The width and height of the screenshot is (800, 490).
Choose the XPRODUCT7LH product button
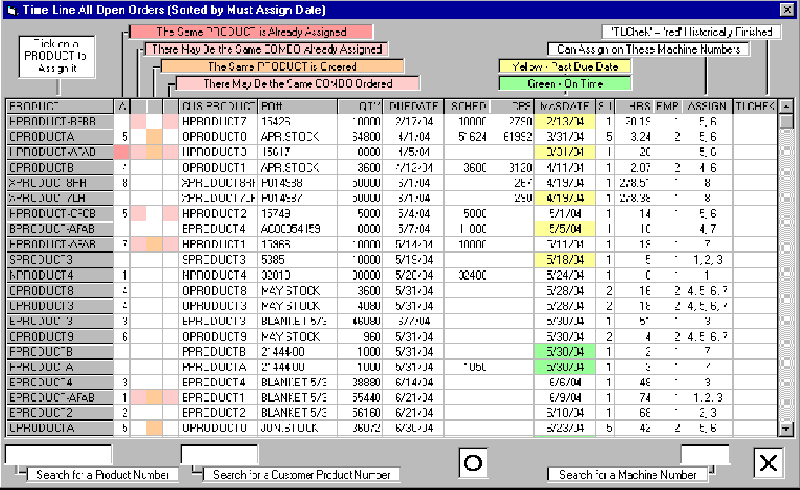tap(60, 198)
